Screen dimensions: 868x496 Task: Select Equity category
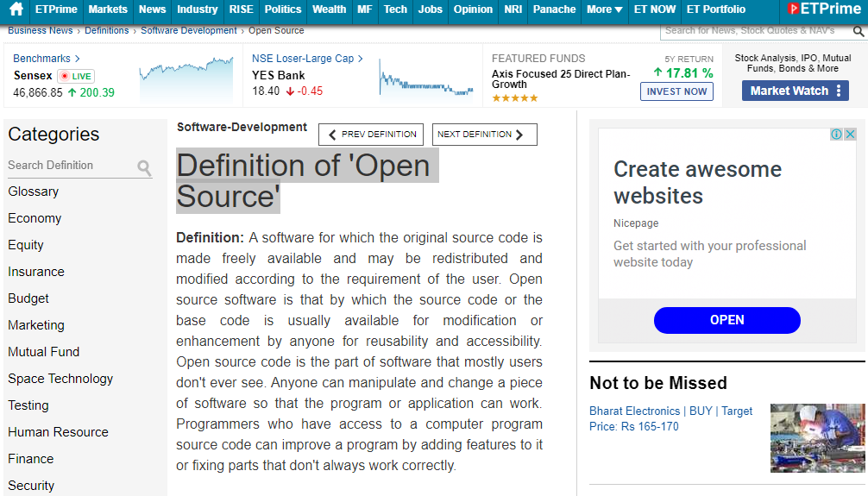pos(26,245)
